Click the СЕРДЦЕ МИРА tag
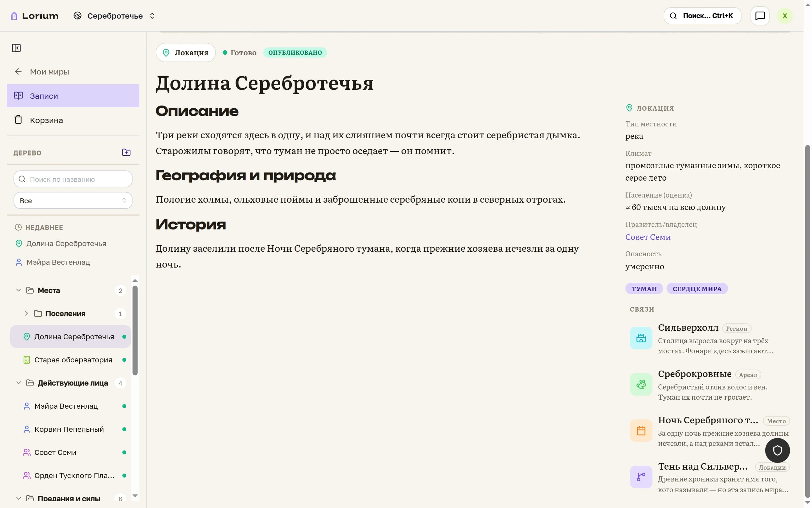The width and height of the screenshot is (812, 508). click(x=697, y=289)
